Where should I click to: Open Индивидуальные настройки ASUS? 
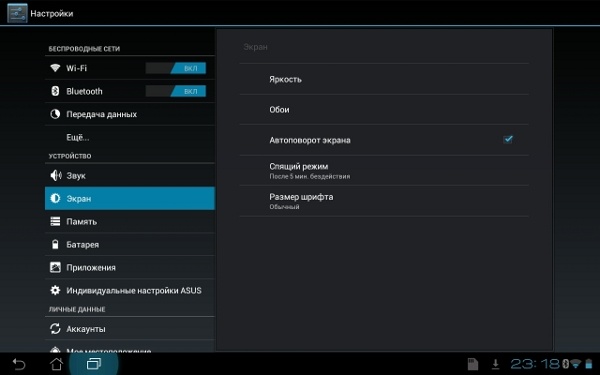pos(130,290)
